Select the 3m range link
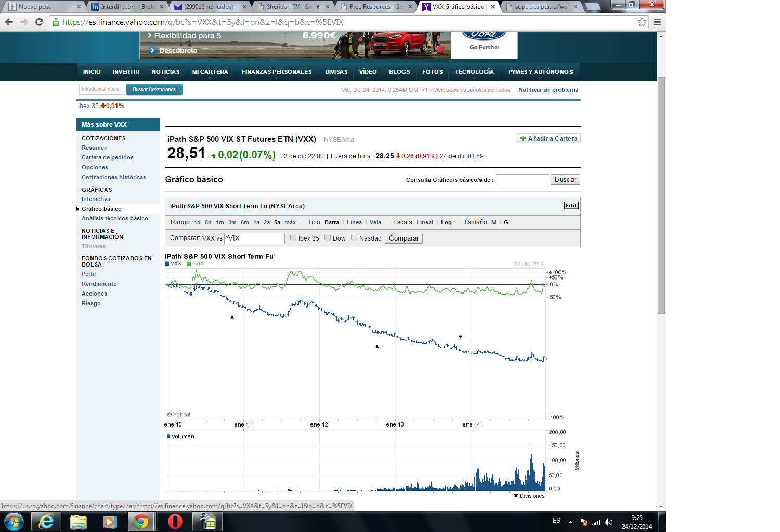The height and width of the screenshot is (532, 780). (232, 222)
